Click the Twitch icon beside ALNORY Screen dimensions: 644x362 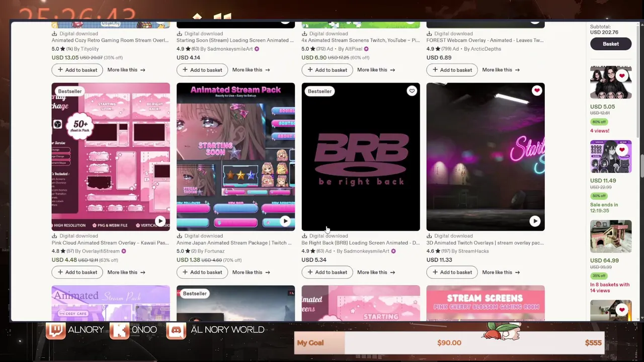tap(55, 330)
